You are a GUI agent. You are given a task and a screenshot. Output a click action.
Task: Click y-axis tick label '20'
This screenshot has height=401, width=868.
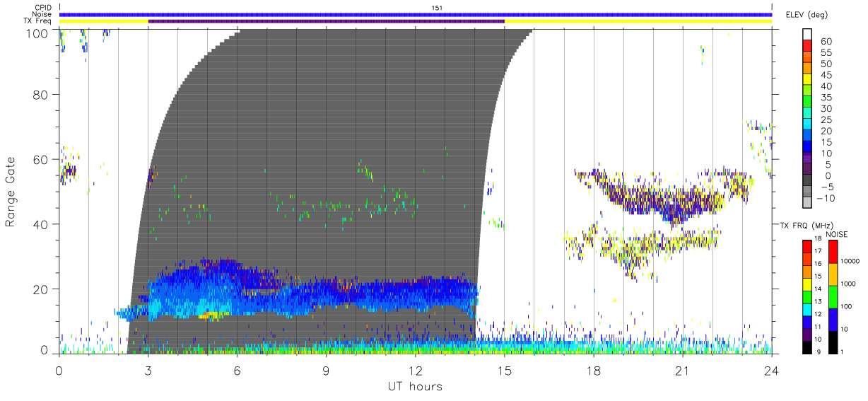41,289
